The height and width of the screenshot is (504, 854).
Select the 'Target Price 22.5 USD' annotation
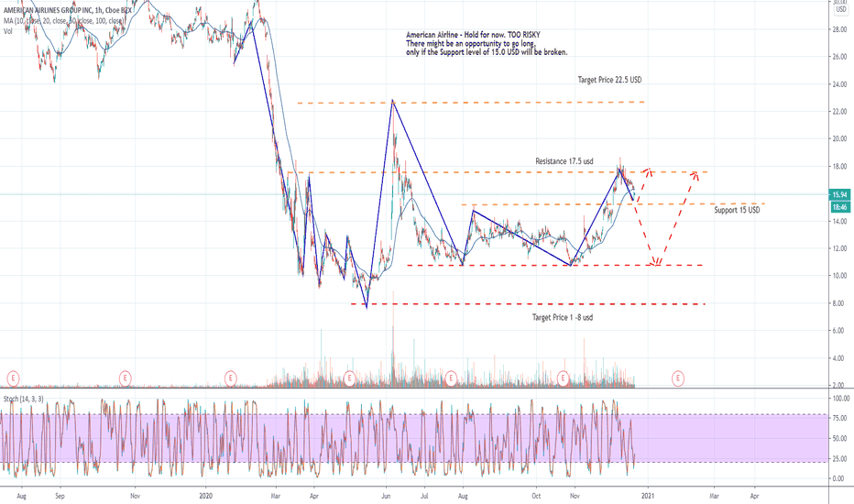tap(609, 80)
